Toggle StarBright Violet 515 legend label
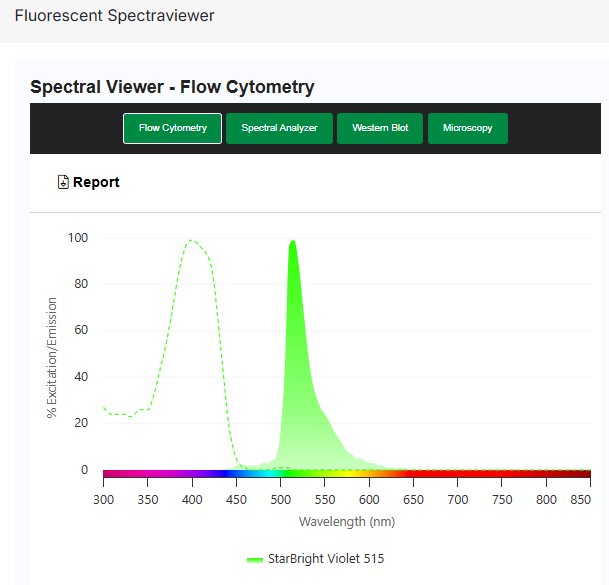 pos(325,559)
